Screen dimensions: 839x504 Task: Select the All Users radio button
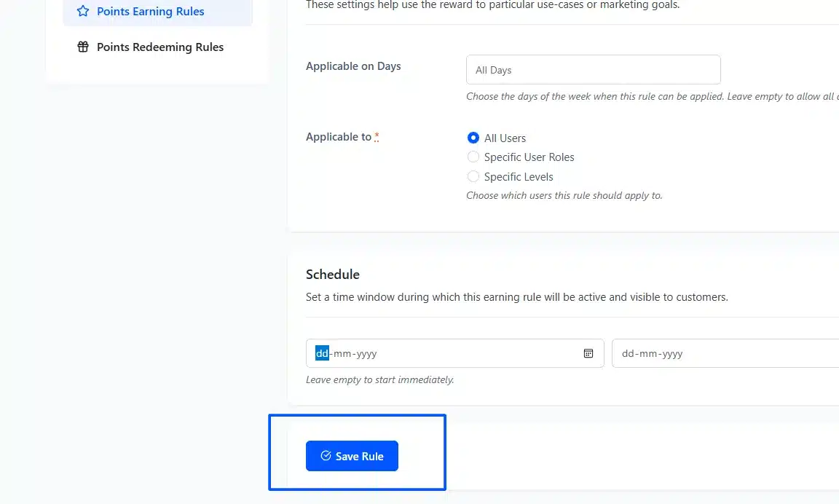click(473, 137)
